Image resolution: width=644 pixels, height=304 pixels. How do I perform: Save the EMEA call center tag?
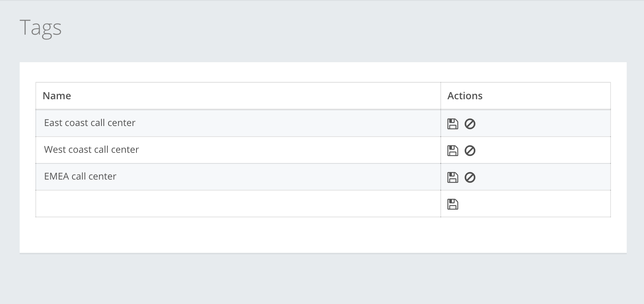click(x=453, y=178)
